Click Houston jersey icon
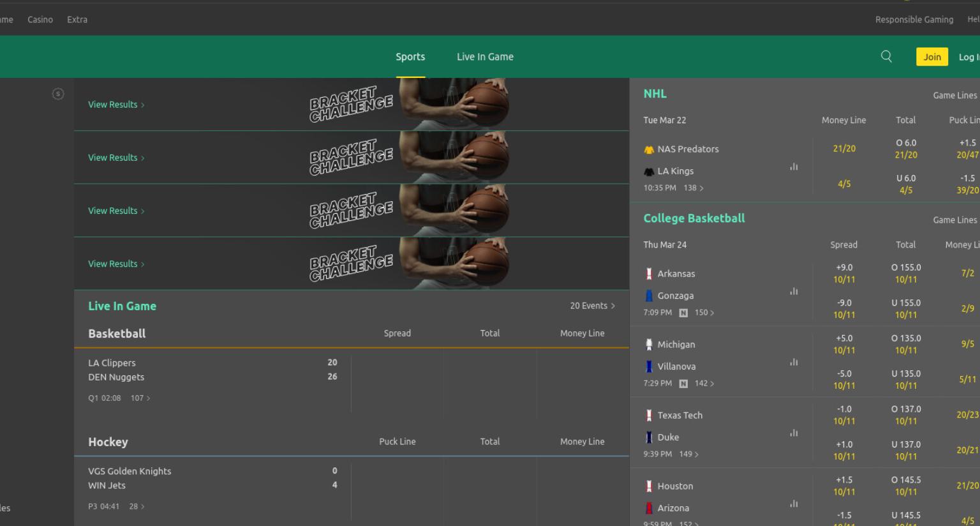 pos(649,486)
